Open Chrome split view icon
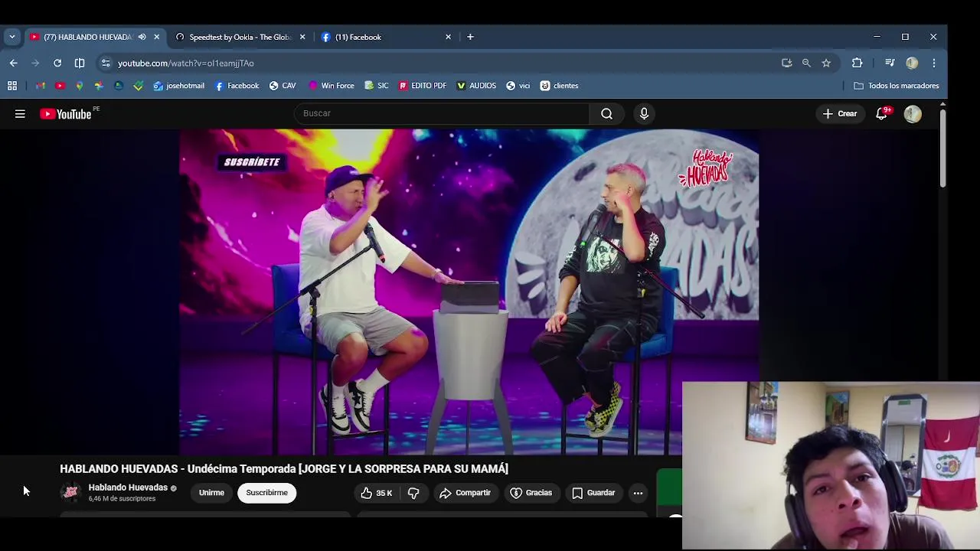This screenshot has height=551, width=980. click(x=80, y=63)
